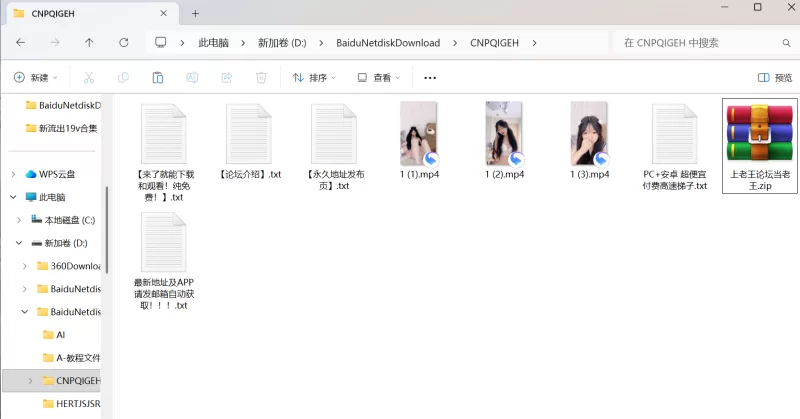Open the 新建 new item dropdown
This screenshot has height=419, width=800.
tap(35, 78)
